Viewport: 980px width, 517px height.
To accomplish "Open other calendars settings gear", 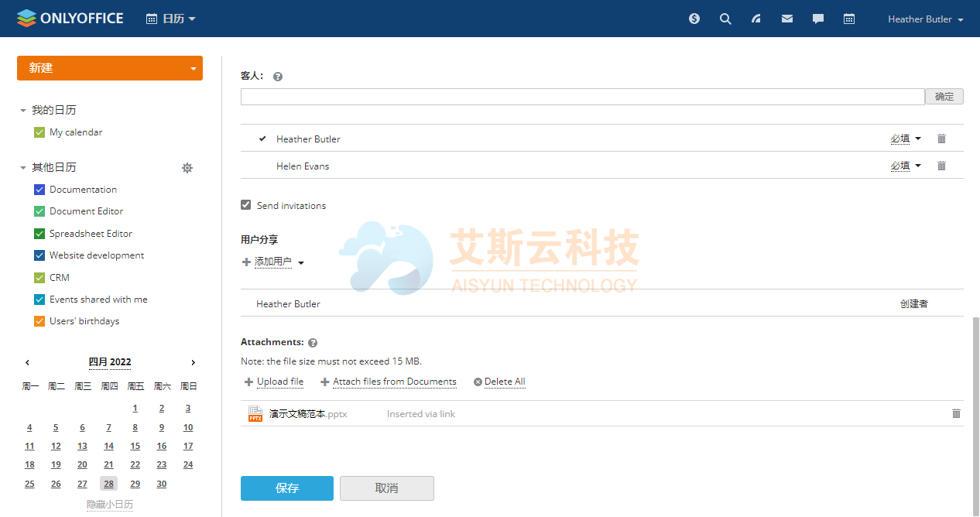I will click(187, 168).
